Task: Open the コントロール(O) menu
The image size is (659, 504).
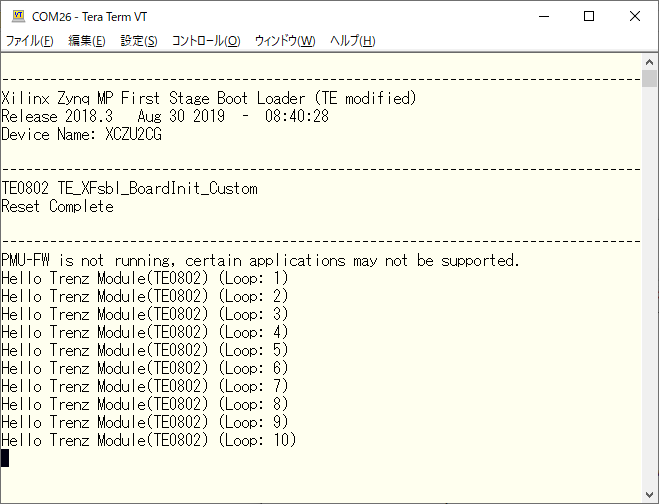Action: point(206,41)
